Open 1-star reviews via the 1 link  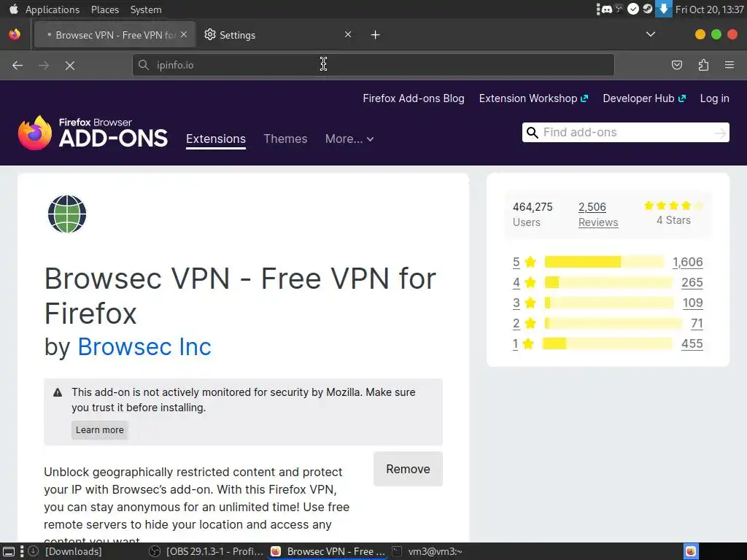click(516, 344)
